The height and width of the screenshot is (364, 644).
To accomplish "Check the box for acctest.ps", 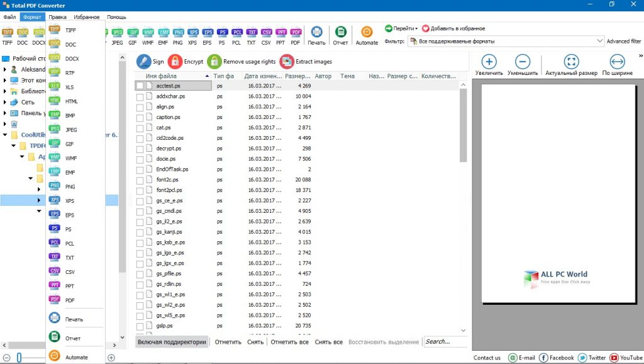I will click(x=140, y=86).
